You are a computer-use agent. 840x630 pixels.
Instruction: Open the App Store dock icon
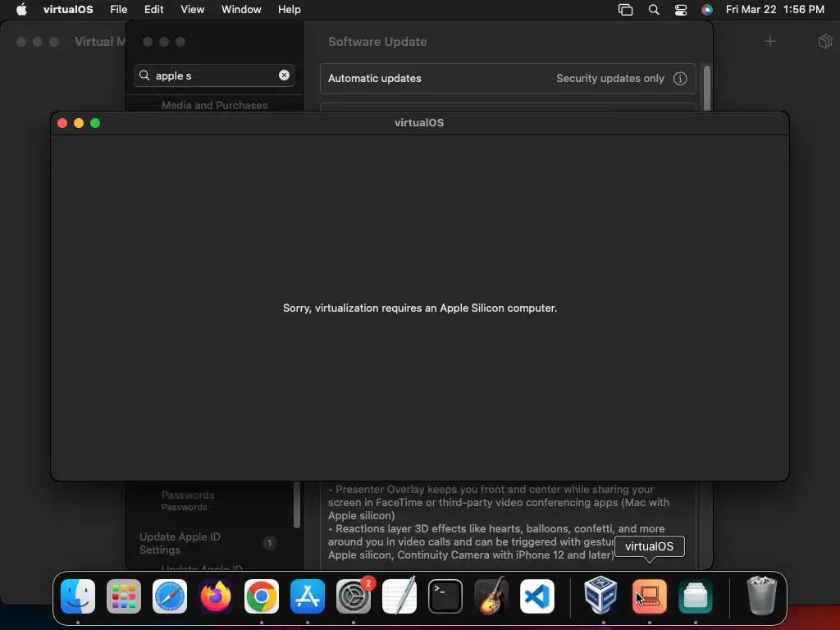click(308, 596)
